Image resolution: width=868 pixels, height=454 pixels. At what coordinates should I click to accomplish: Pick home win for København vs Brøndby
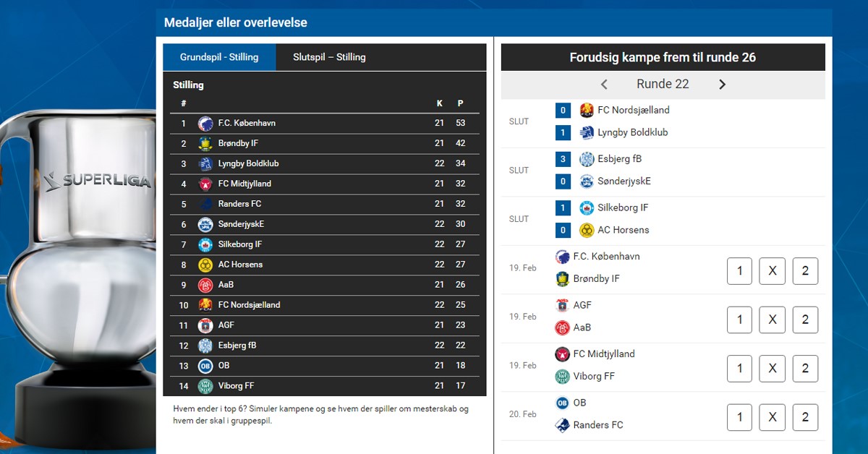click(x=739, y=271)
